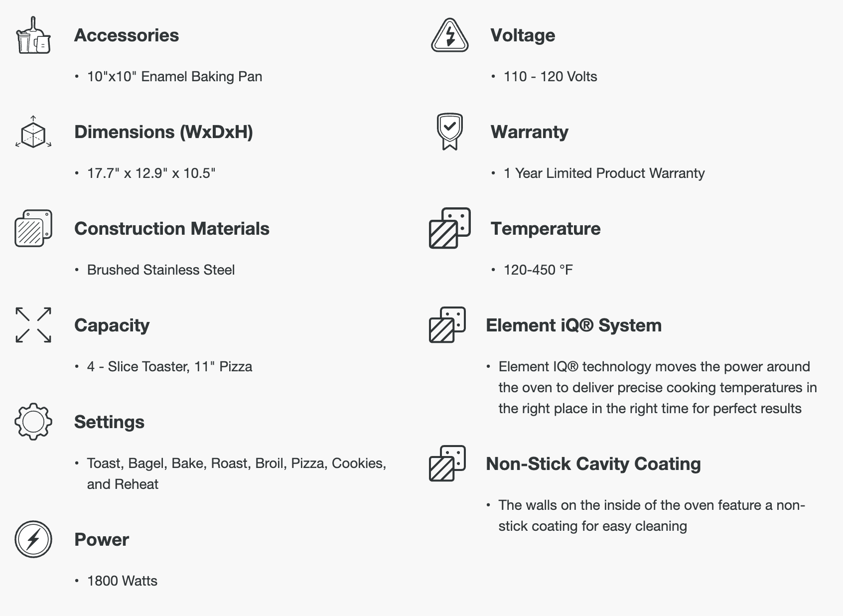Click the Element iQ System icon
The height and width of the screenshot is (616, 843).
(447, 325)
